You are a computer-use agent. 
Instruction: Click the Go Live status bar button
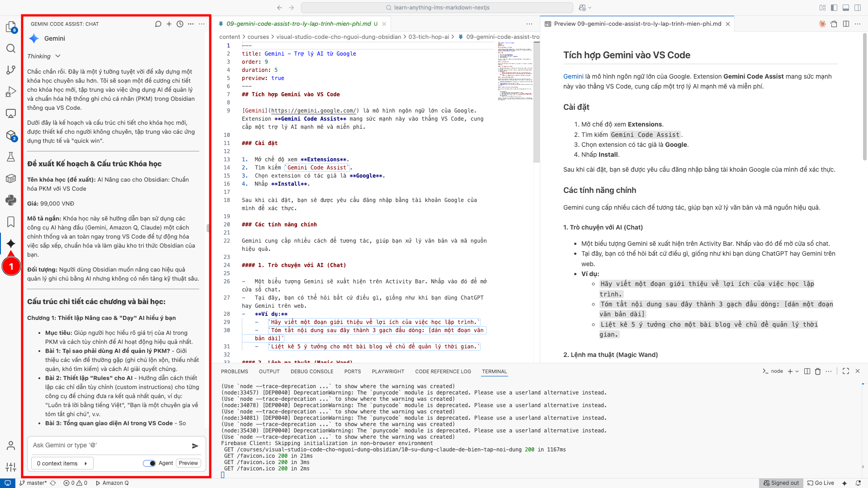(x=821, y=483)
